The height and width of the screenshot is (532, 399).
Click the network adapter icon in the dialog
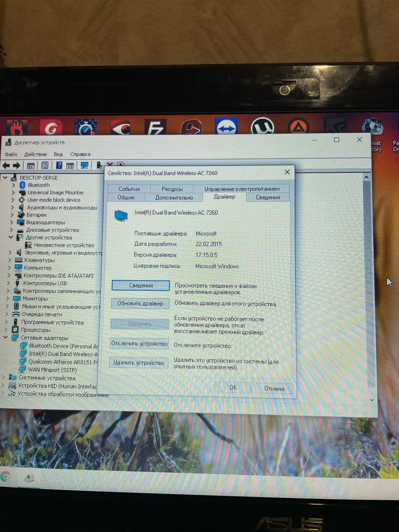[x=121, y=215]
